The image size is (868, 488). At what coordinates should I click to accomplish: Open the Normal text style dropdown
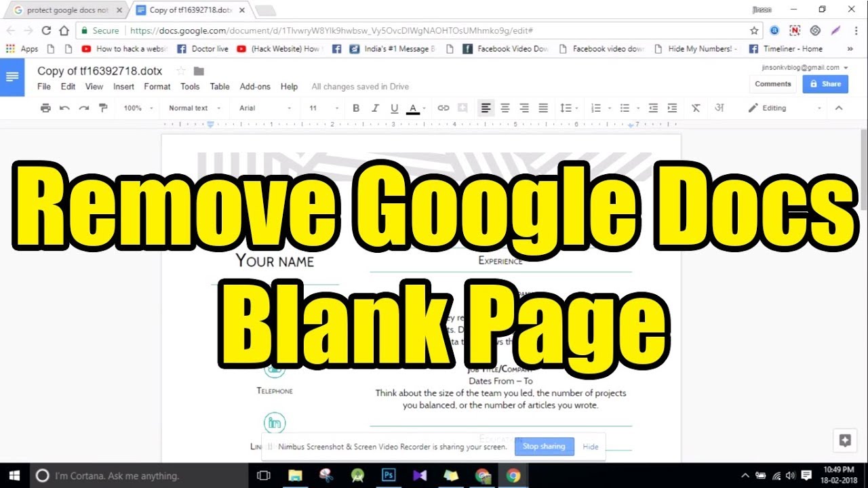pyautogui.click(x=195, y=108)
